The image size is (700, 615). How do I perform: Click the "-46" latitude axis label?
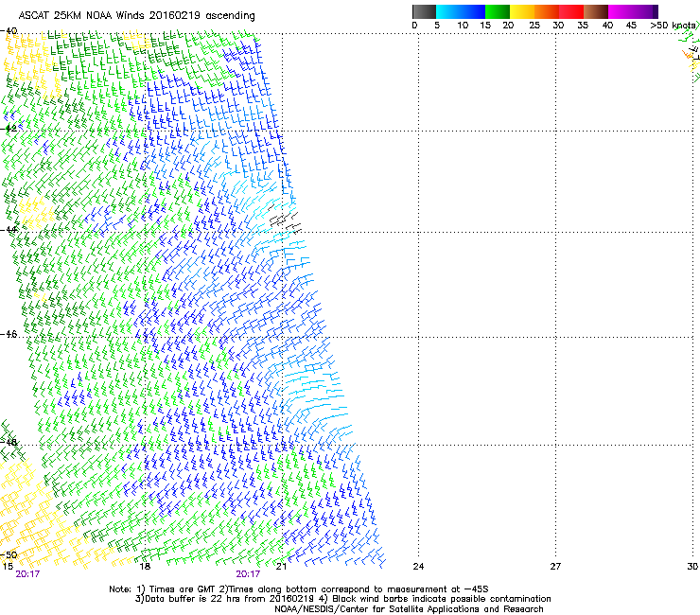(9, 334)
